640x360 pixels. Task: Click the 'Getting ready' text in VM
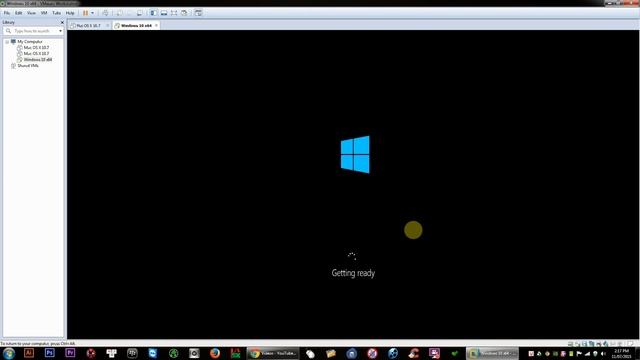click(353, 273)
